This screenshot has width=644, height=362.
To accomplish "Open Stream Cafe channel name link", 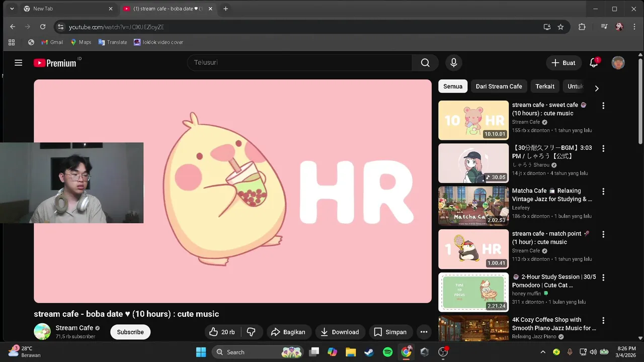I will [74, 328].
